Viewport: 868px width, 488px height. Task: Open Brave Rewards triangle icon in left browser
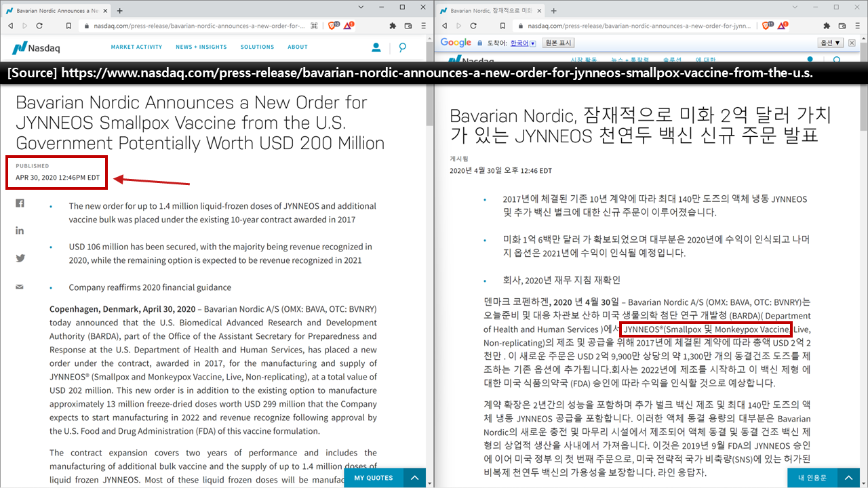tap(349, 26)
